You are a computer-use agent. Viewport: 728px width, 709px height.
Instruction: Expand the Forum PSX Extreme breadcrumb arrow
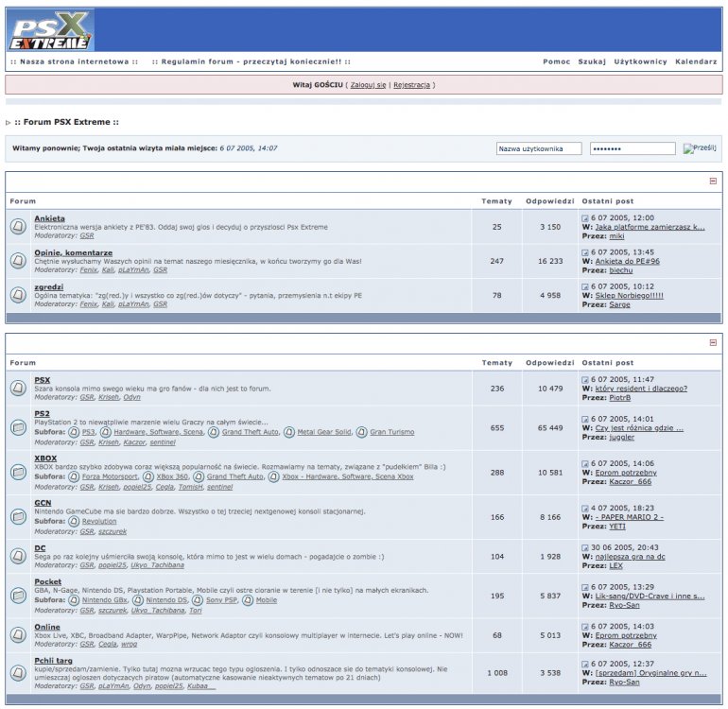9,123
